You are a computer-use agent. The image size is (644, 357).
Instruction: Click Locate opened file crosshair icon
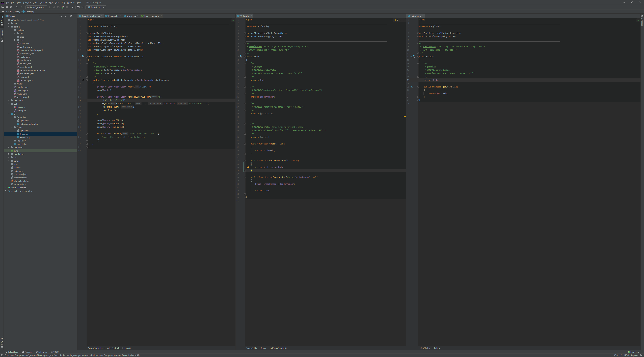[x=61, y=16]
